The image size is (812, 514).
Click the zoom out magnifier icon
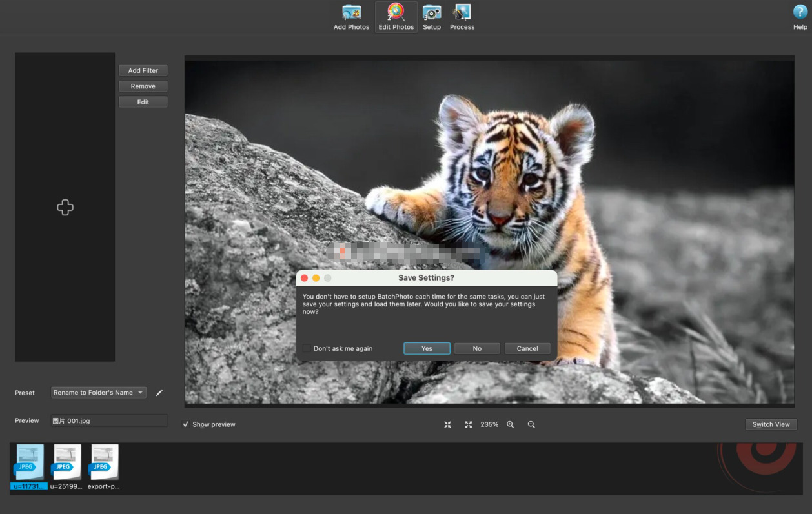click(x=531, y=424)
